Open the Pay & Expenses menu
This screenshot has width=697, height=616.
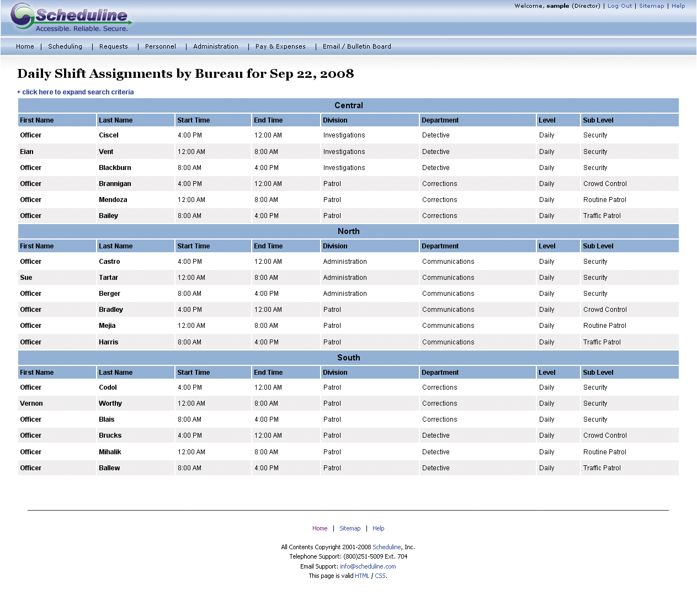click(x=280, y=46)
